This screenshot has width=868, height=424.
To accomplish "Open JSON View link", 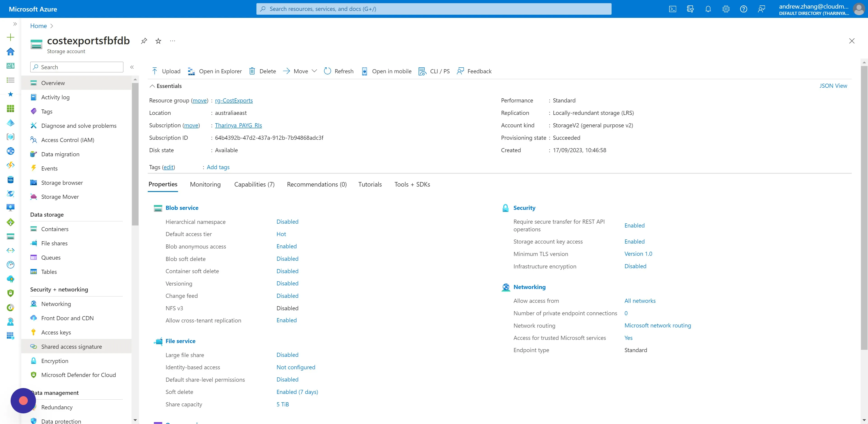I will tap(833, 86).
